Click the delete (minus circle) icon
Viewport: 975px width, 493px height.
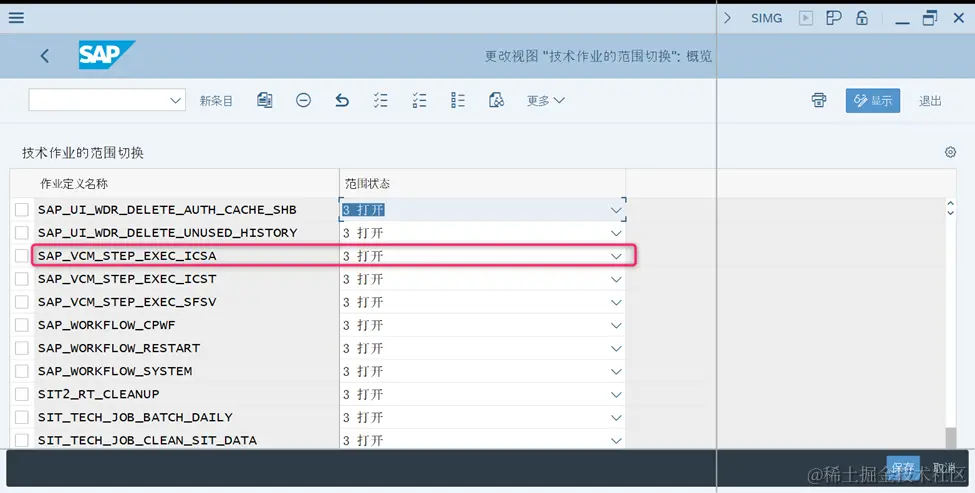point(303,100)
